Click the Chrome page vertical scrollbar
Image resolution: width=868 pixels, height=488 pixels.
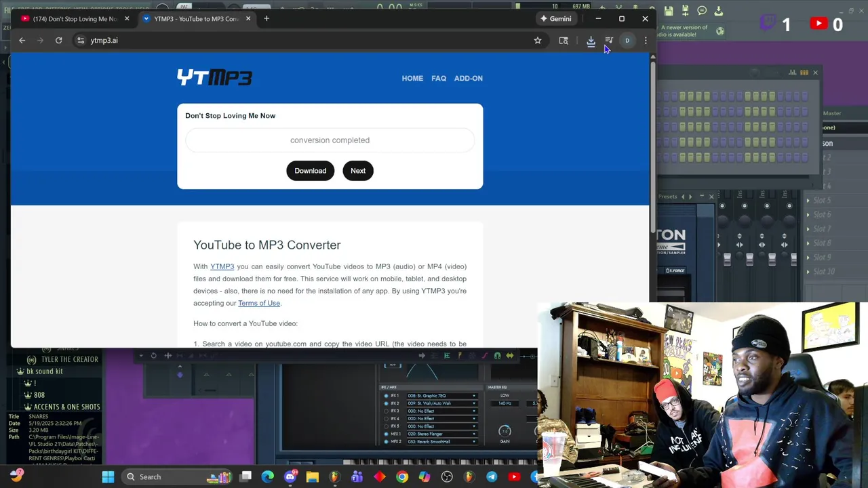(653, 146)
